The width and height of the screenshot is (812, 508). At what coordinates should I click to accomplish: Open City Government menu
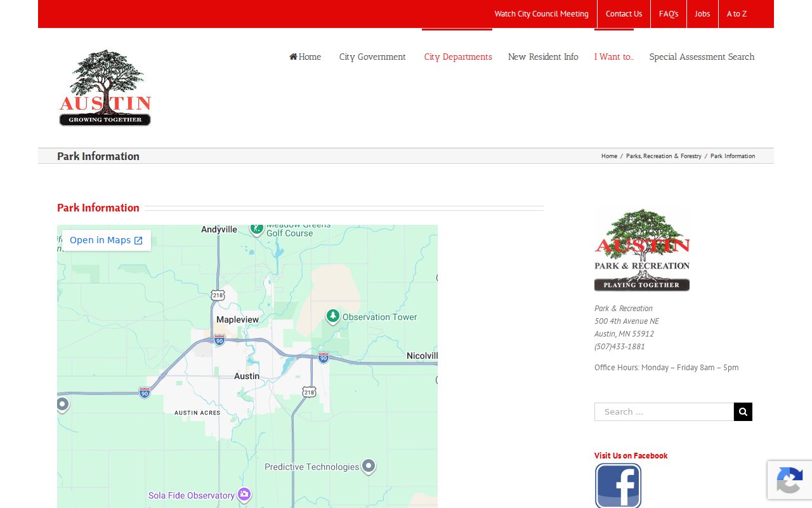(x=372, y=57)
